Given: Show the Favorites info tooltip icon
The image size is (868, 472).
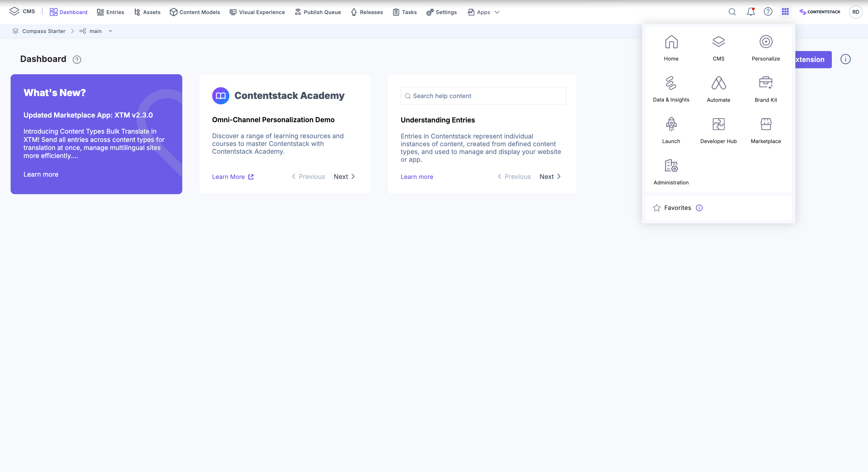Looking at the screenshot, I should point(699,208).
